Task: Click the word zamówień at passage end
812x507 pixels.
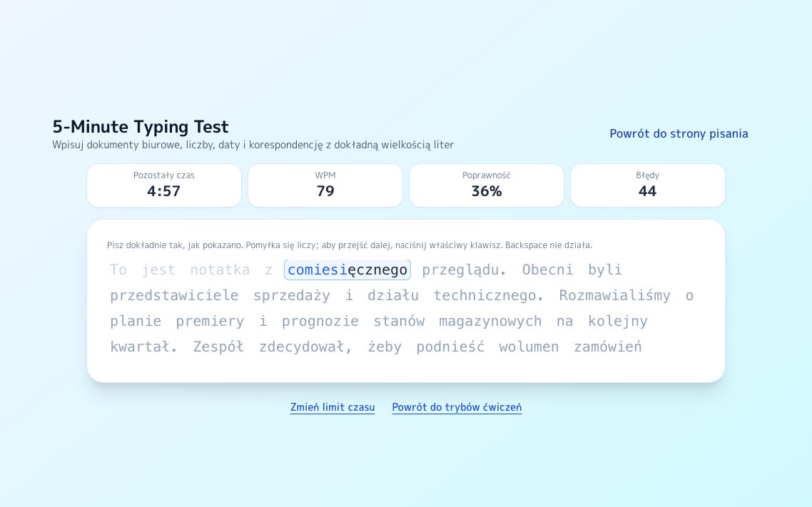Action: (608, 347)
